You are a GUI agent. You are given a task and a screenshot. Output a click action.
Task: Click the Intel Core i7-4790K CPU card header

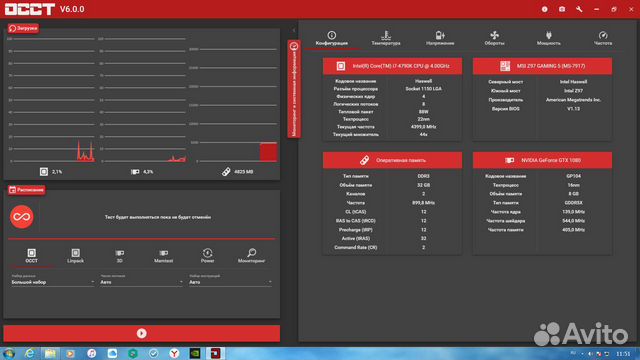[x=392, y=66]
